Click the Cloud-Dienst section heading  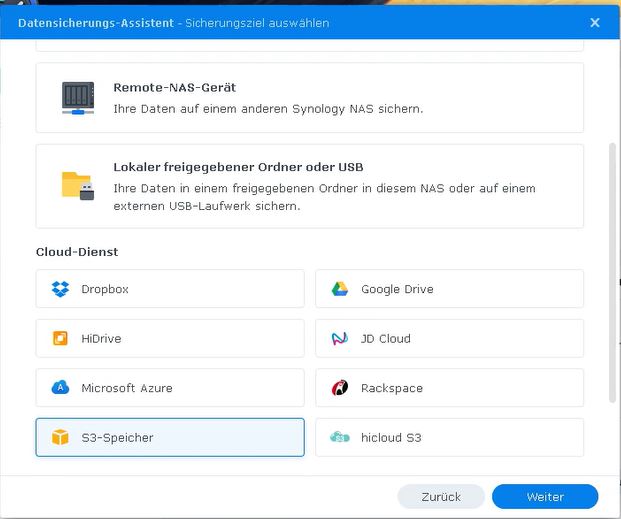(x=77, y=252)
